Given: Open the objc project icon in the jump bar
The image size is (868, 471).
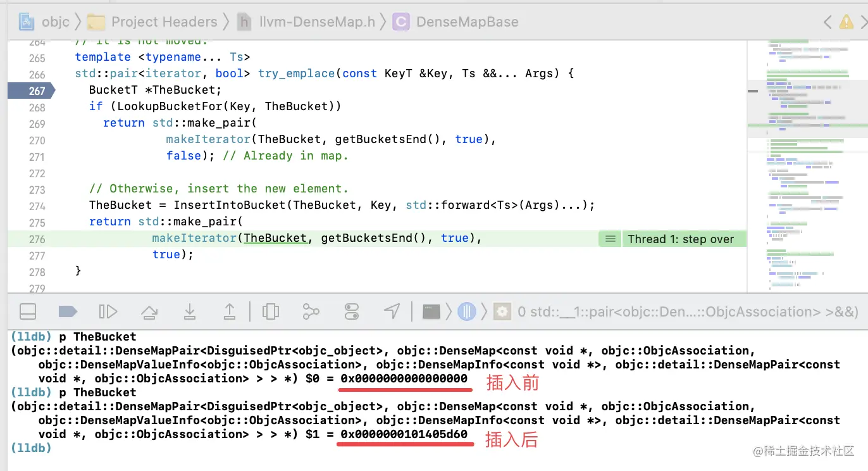Looking at the screenshot, I should click(27, 22).
